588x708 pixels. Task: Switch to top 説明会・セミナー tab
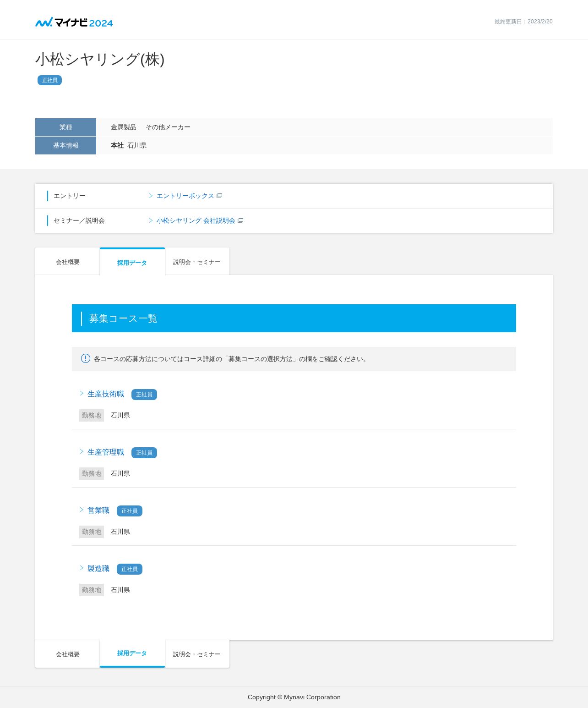click(197, 262)
